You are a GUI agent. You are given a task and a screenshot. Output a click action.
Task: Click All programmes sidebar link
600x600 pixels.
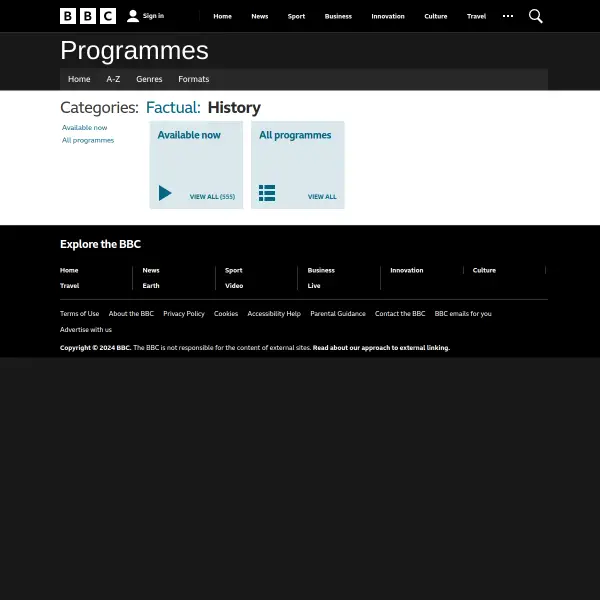click(x=88, y=140)
